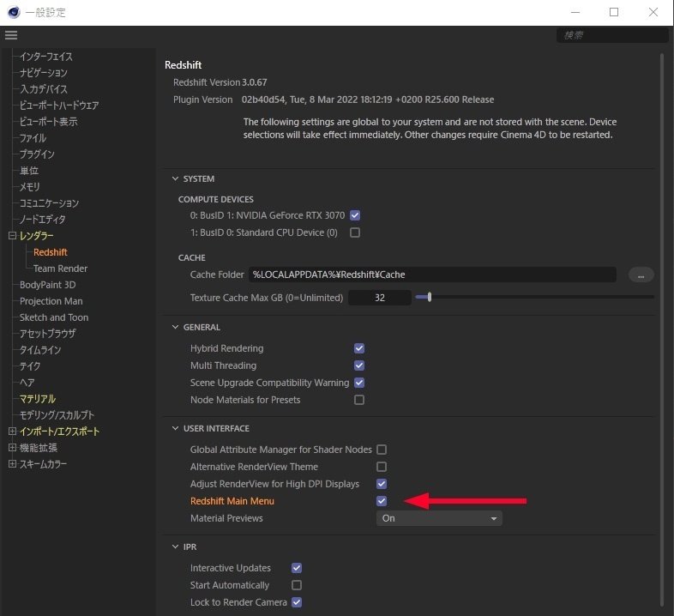Click the Cache Folder path field
Viewport: 674px width, 616px height.
point(432,275)
